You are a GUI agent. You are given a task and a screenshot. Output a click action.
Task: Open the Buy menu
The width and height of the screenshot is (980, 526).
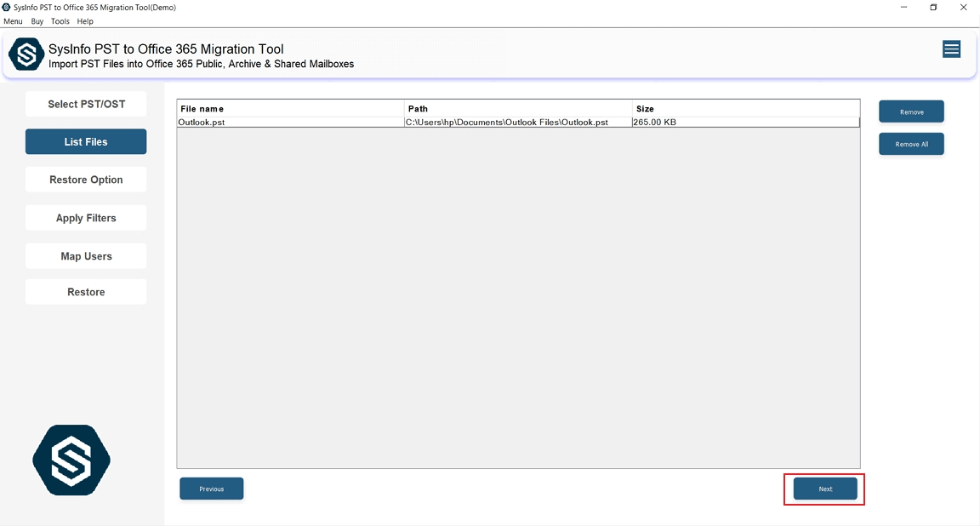click(x=37, y=21)
